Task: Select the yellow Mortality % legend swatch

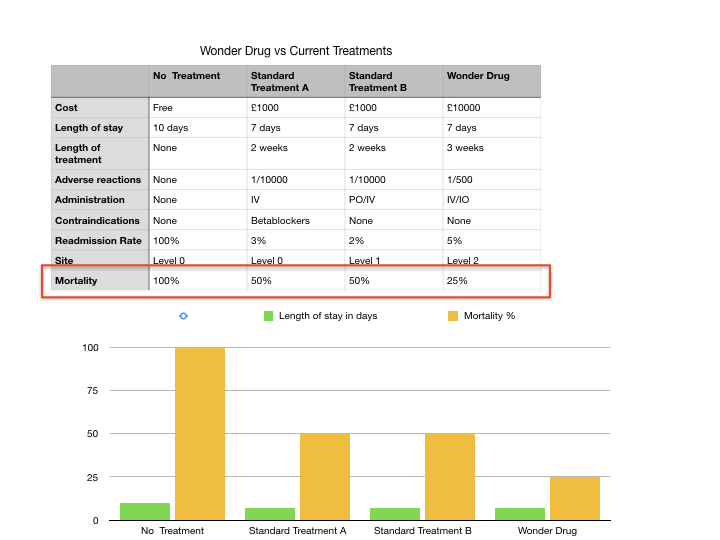Action: (453, 316)
